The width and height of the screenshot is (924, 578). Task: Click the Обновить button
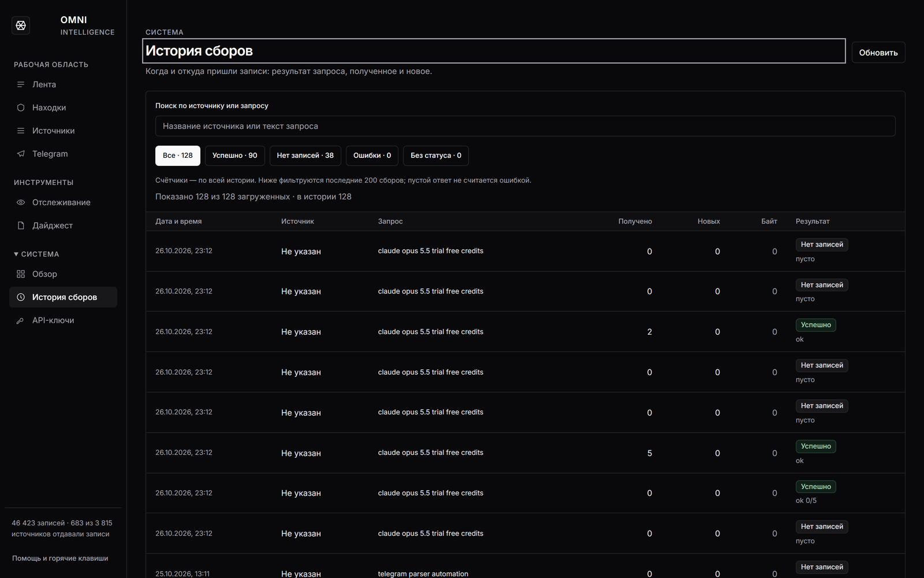click(x=878, y=53)
